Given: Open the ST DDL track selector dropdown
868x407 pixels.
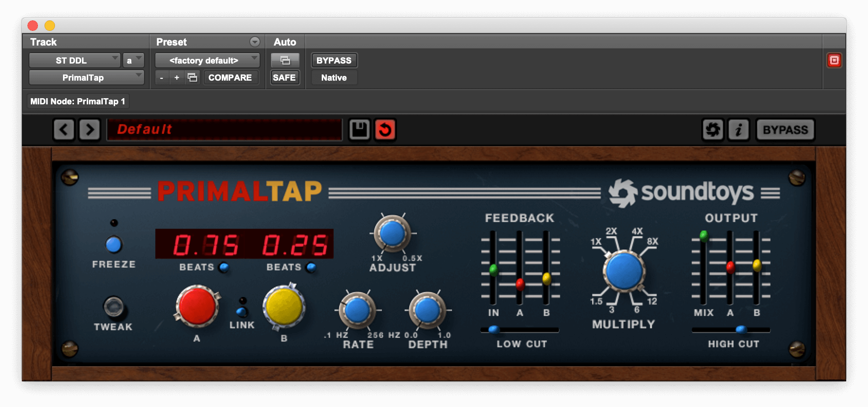Looking at the screenshot, I should pyautogui.click(x=75, y=60).
